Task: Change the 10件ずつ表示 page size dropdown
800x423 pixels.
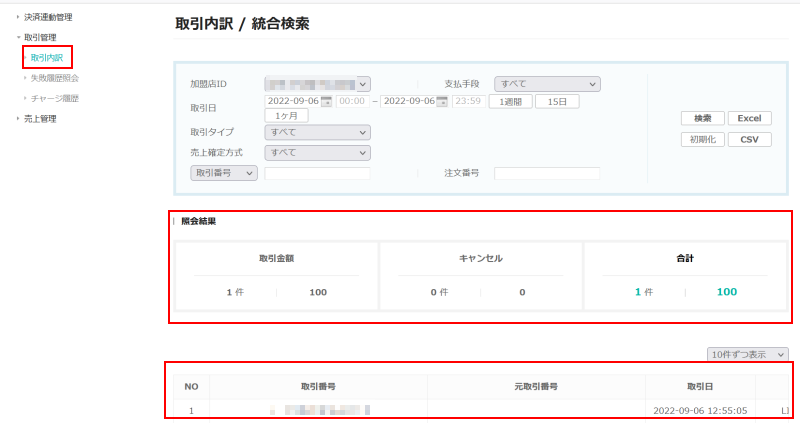Action: point(747,354)
